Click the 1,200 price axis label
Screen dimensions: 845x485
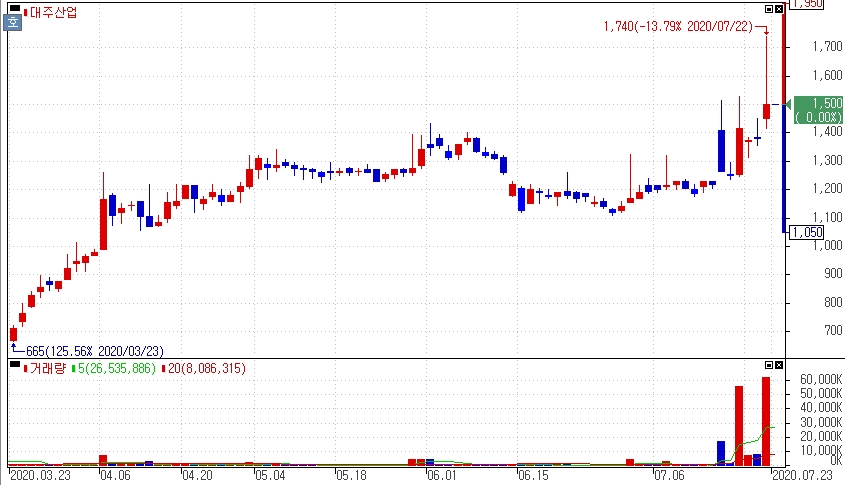(827, 189)
